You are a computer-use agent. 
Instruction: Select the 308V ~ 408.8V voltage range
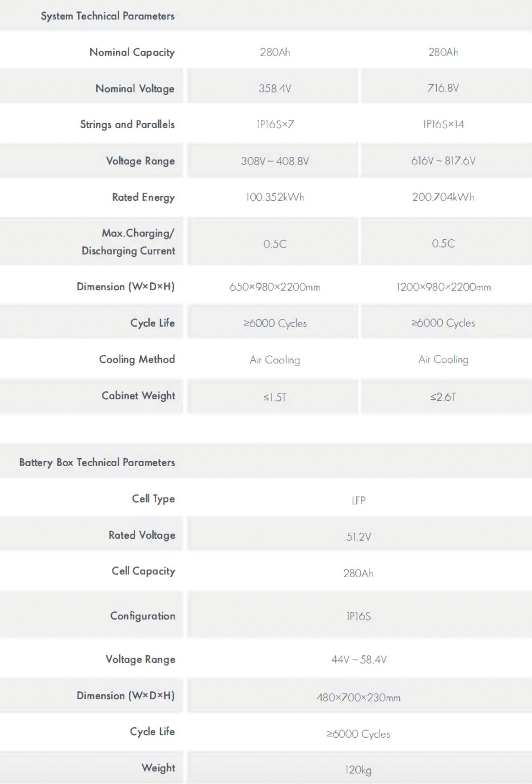click(275, 161)
